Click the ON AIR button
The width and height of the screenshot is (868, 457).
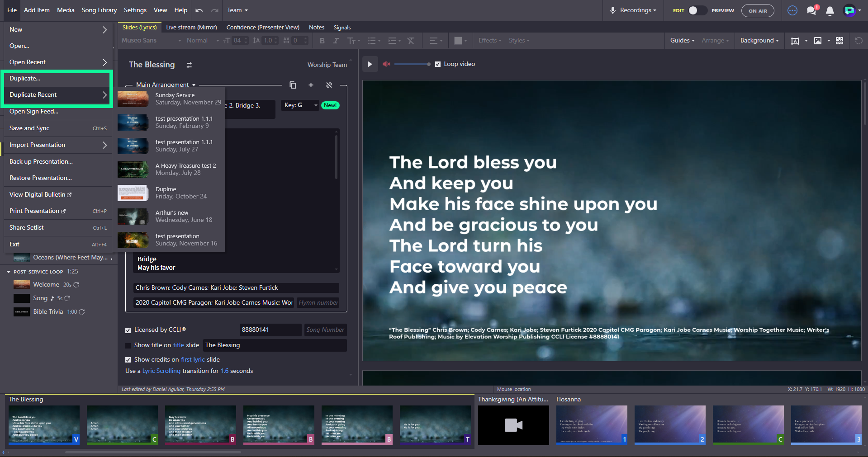758,11
